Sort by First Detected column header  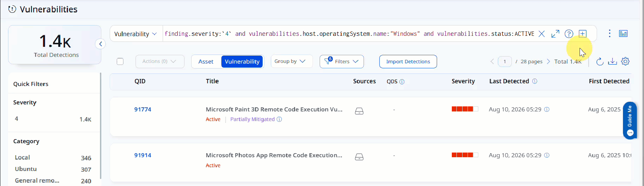point(609,81)
